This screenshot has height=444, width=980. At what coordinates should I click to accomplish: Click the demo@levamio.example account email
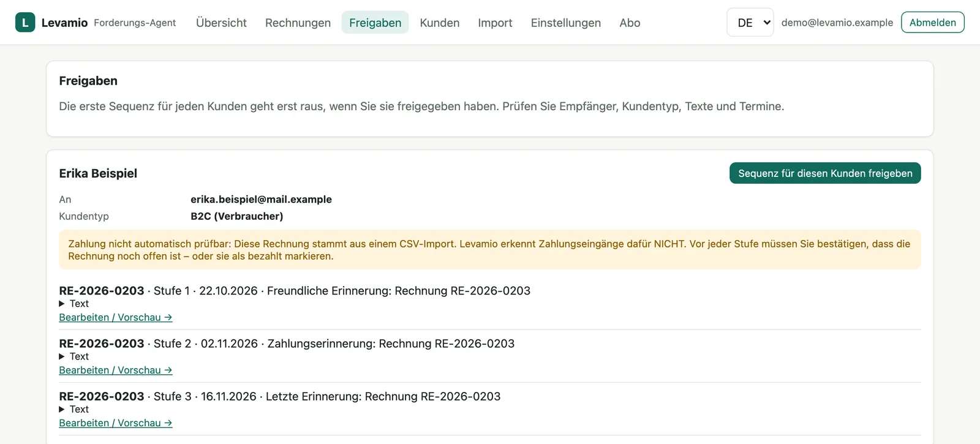click(837, 23)
